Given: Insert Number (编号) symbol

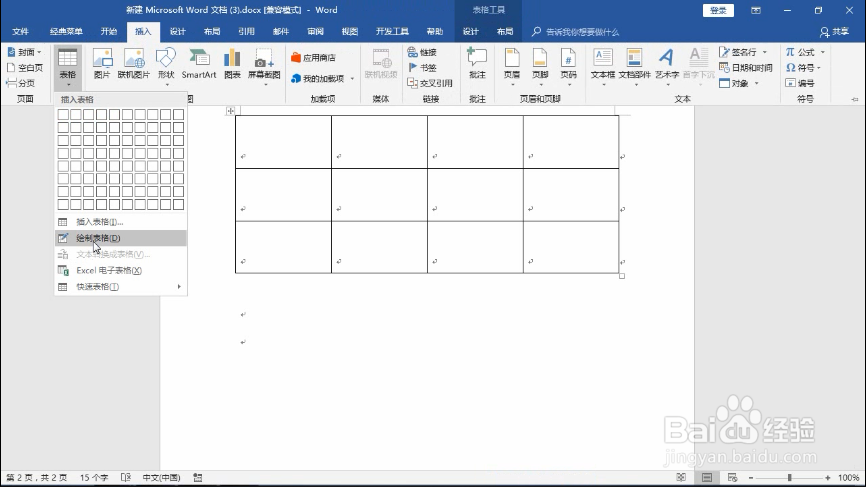Looking at the screenshot, I should 800,83.
